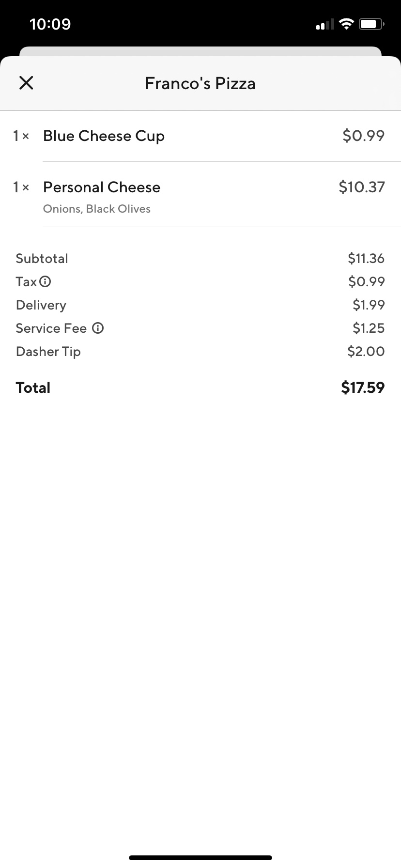Viewport: 401px width, 868px height.
Task: Tap the $0.99 Blue Cheese Cup price
Action: coord(363,136)
